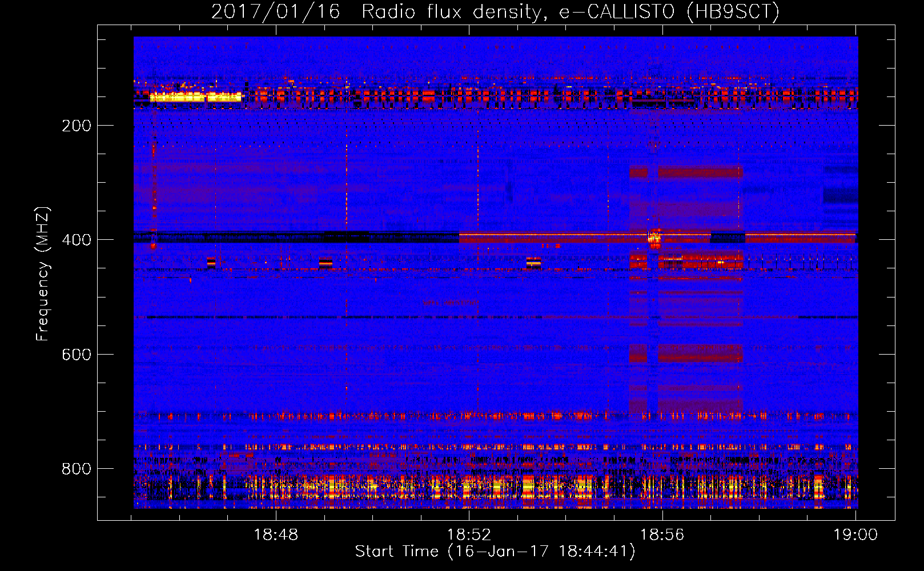Click the 600 frequency tick label
The image size is (924, 571).
[x=77, y=355]
